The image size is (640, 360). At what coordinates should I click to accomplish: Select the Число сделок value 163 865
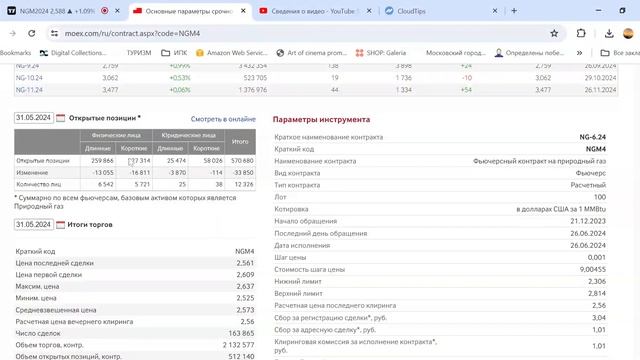tap(241, 333)
